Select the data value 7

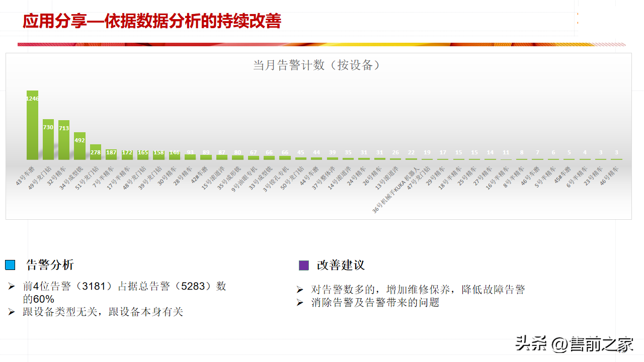coord(538,152)
